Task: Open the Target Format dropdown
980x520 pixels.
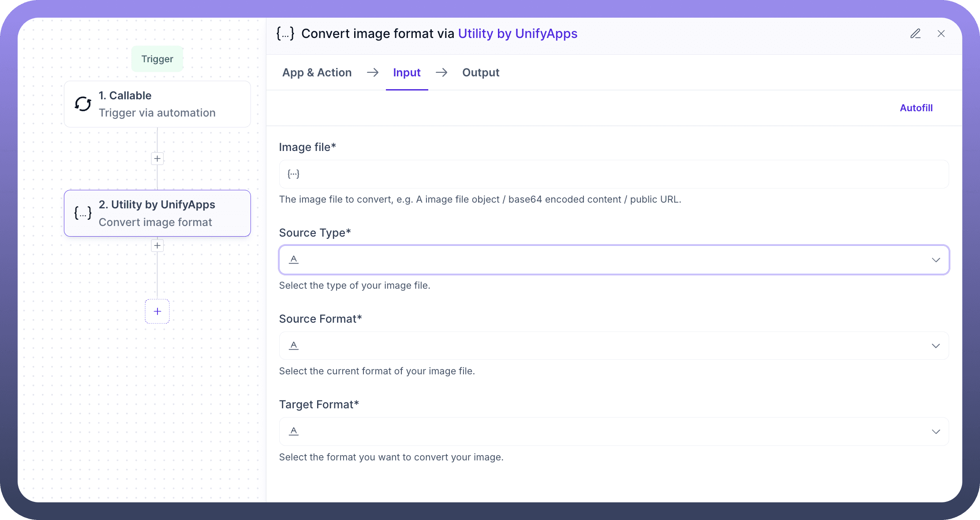Action: 935,432
